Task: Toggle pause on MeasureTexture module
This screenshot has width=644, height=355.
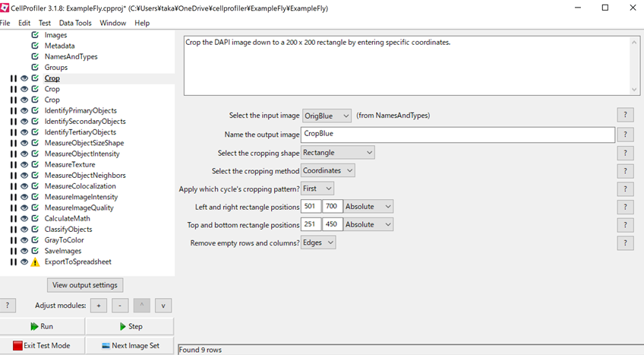Action: (14, 165)
